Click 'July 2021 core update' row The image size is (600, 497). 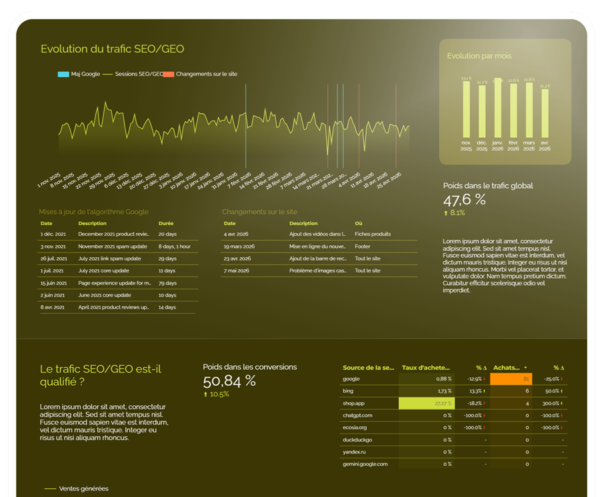click(x=118, y=271)
